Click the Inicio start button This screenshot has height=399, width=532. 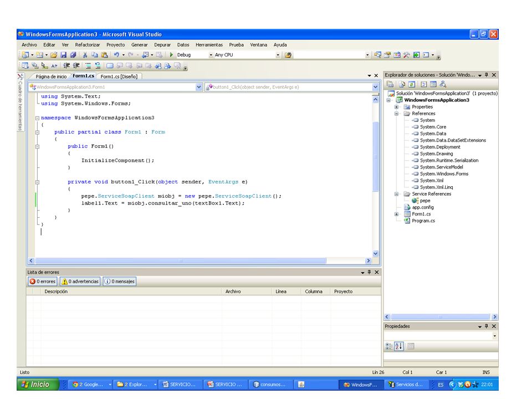point(38,385)
